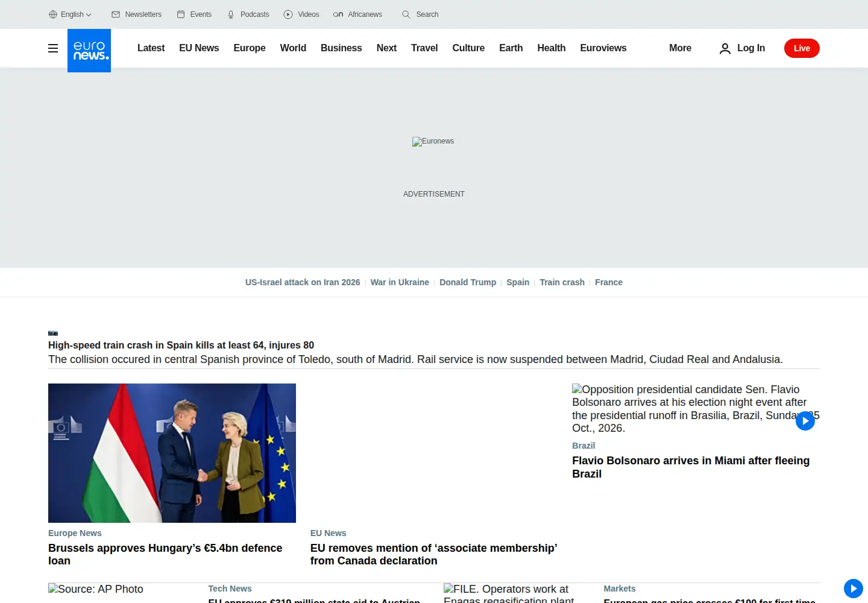The image size is (868, 603).
Task: Open the hamburger menu icon
Action: click(53, 48)
